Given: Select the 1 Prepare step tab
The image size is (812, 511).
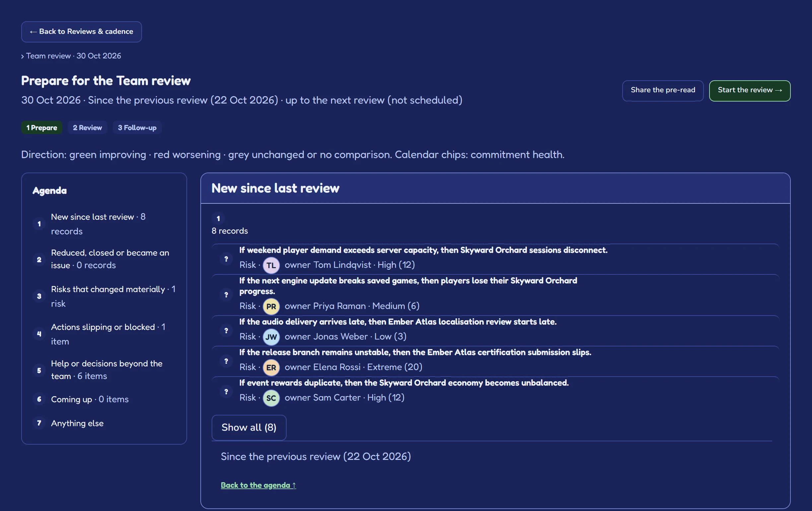Looking at the screenshot, I should (x=42, y=127).
